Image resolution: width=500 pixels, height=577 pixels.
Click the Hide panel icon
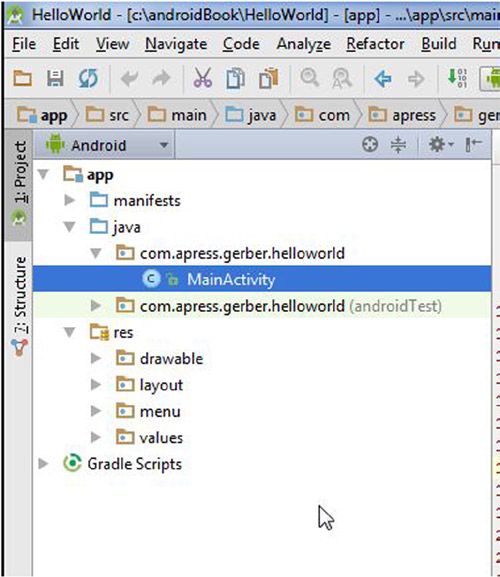coord(474,144)
